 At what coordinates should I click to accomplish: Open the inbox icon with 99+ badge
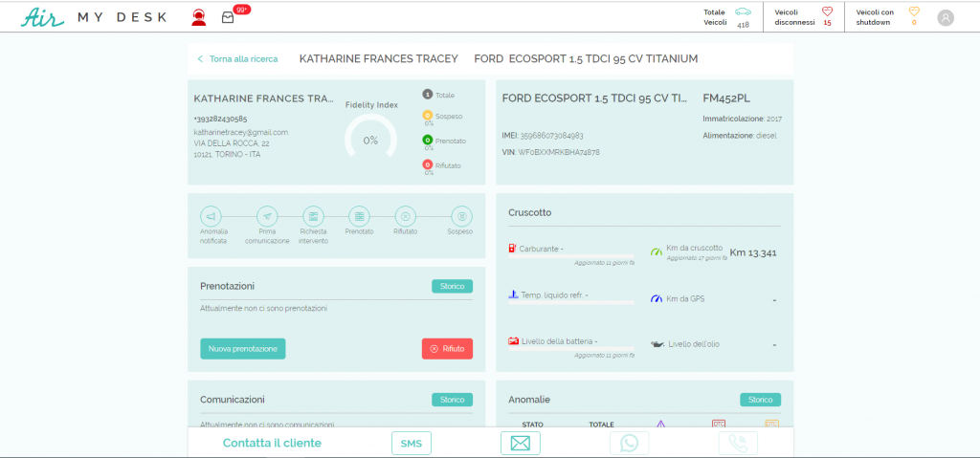(228, 17)
